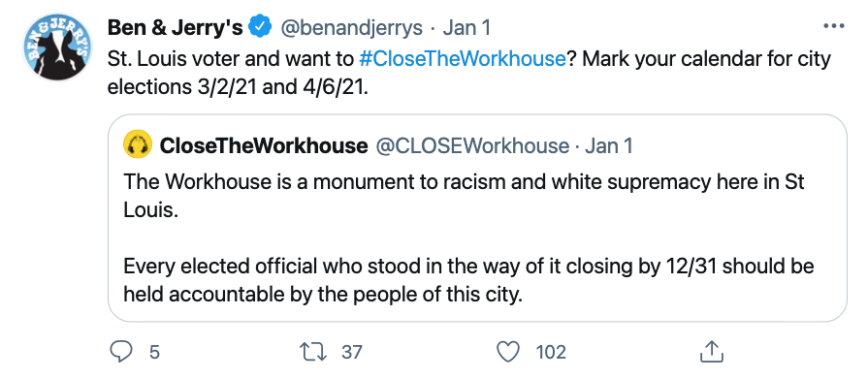Click the CloseTheWorkhouse yellow avatar icon
Screen dimensions: 868x378
[x=138, y=145]
